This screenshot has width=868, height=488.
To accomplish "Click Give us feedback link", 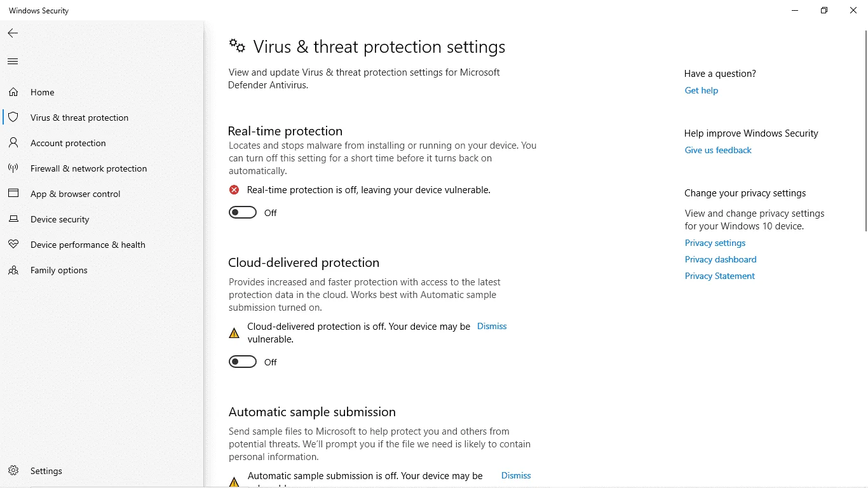I will click(718, 150).
